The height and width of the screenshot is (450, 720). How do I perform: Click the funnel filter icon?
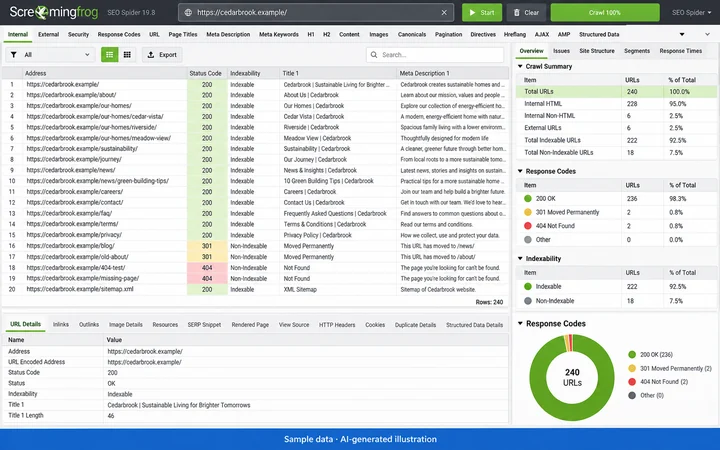tap(14, 55)
